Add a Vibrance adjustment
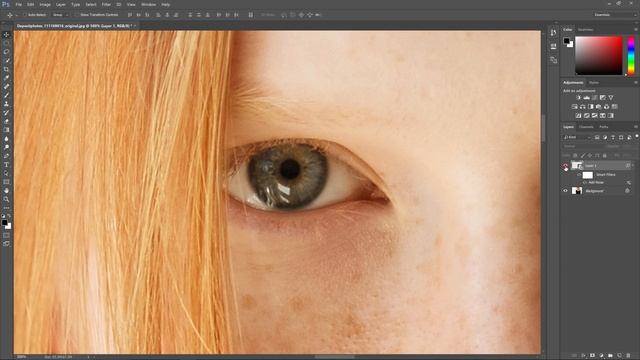Image resolution: width=640 pixels, height=360 pixels. point(611,98)
